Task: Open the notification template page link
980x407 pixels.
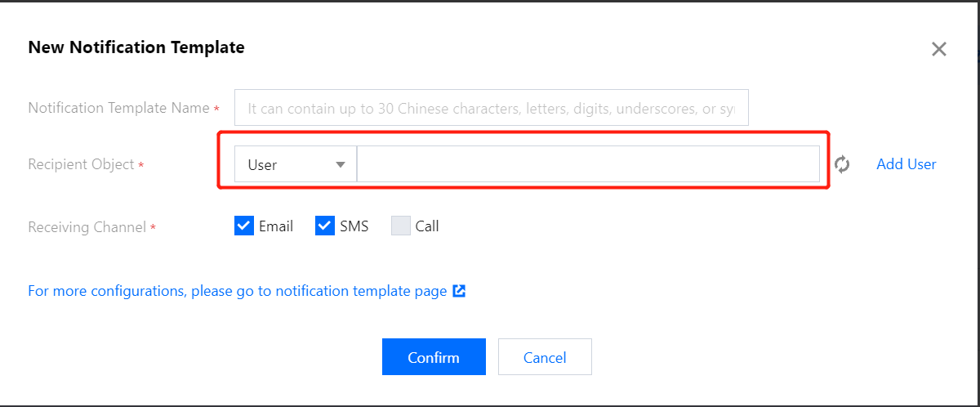Action: [x=237, y=291]
